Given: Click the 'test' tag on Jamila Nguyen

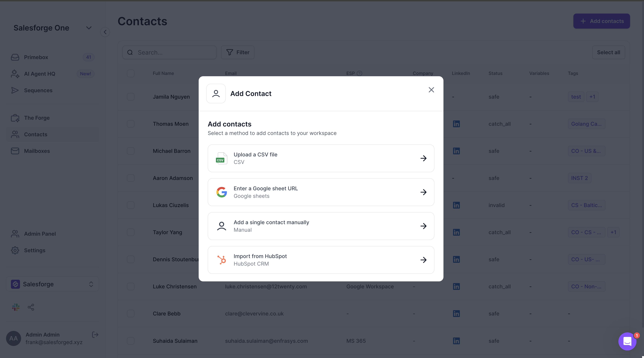Looking at the screenshot, I should click(576, 97).
